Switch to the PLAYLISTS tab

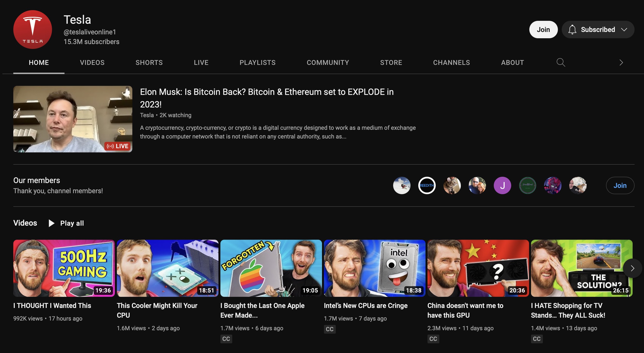(x=257, y=62)
